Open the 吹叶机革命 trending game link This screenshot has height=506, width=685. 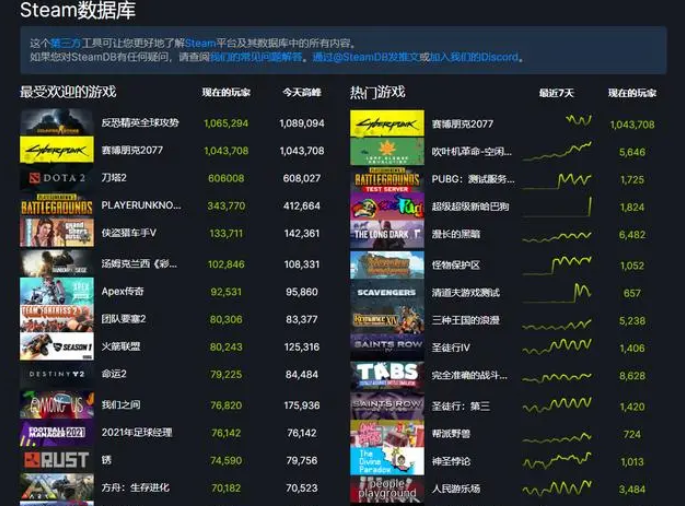[472, 152]
